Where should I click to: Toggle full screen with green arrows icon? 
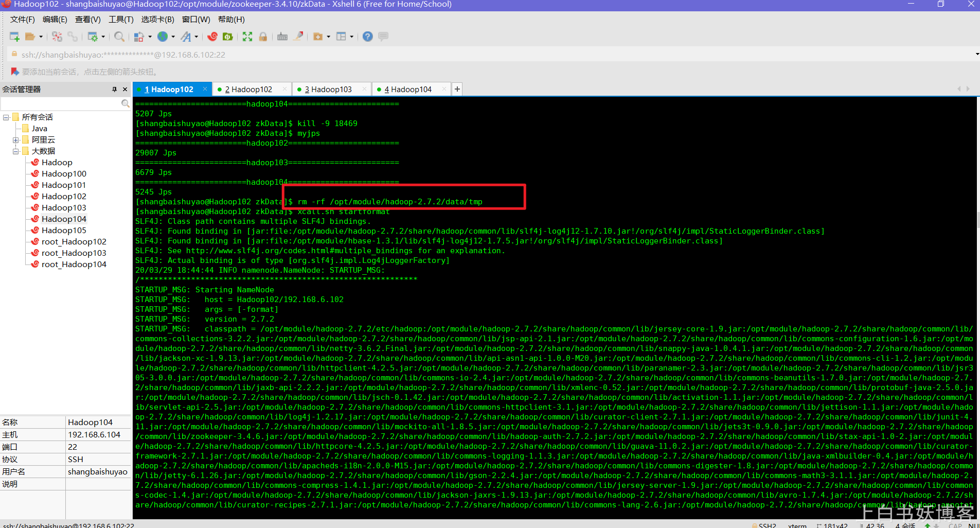[x=247, y=37]
